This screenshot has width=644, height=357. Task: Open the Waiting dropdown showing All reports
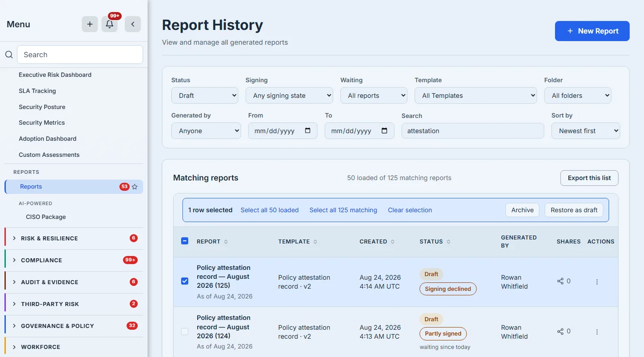(x=374, y=95)
